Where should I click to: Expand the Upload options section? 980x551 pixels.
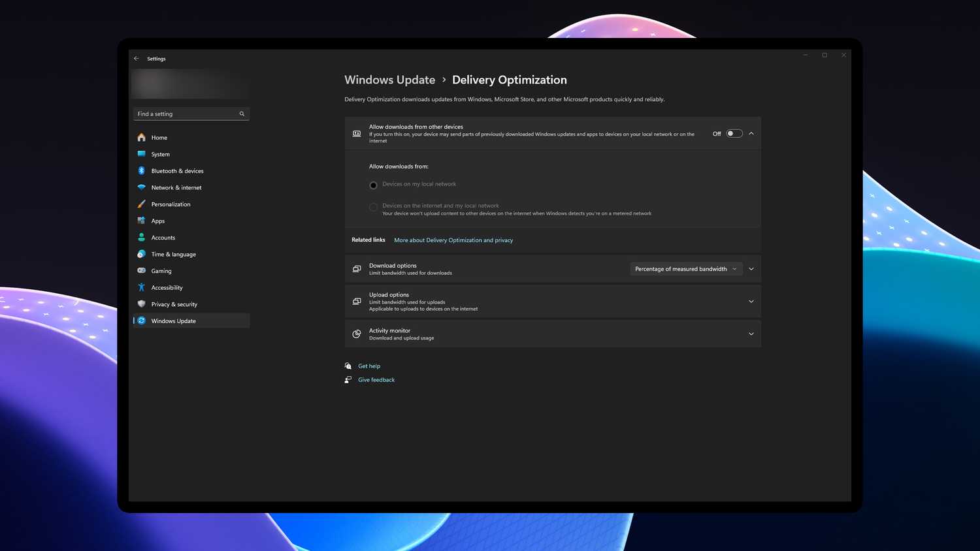[751, 301]
